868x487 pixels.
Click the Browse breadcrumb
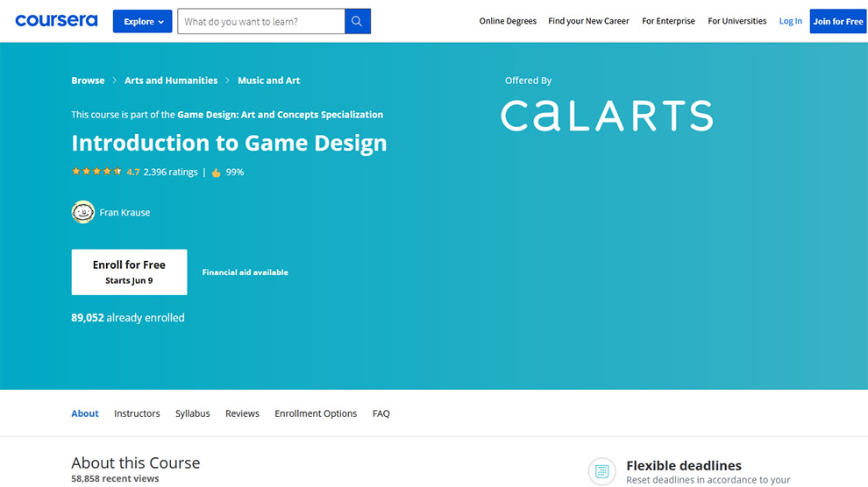pyautogui.click(x=88, y=81)
